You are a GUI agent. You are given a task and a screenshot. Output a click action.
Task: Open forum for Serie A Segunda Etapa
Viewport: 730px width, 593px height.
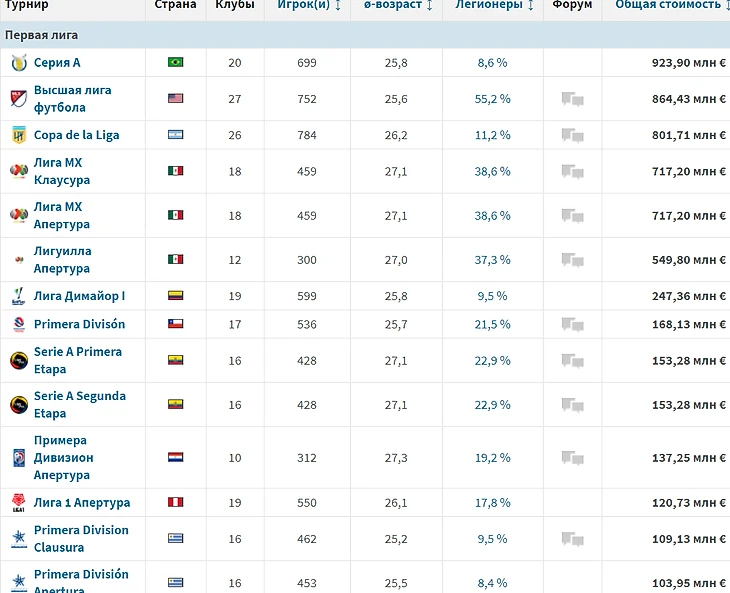[572, 405]
